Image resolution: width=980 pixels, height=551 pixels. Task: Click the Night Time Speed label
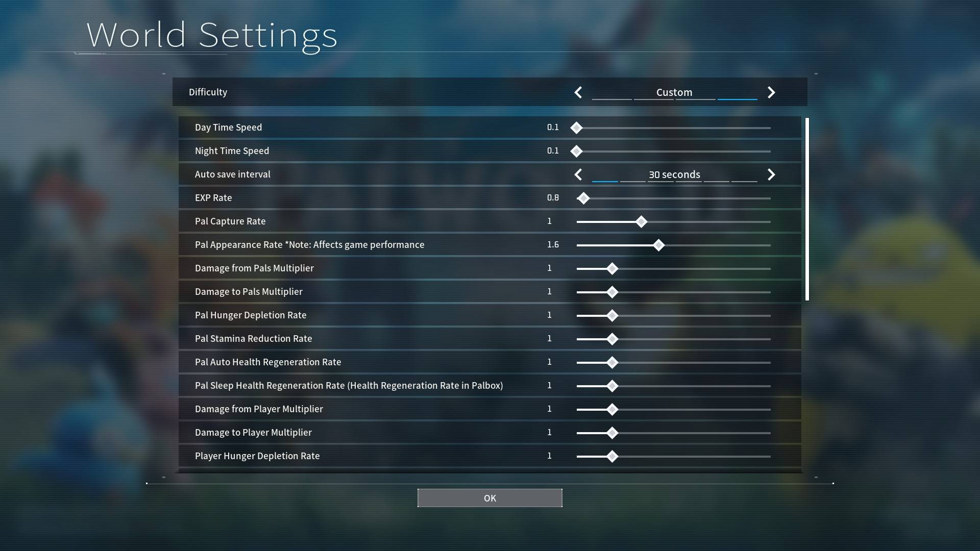pos(232,151)
